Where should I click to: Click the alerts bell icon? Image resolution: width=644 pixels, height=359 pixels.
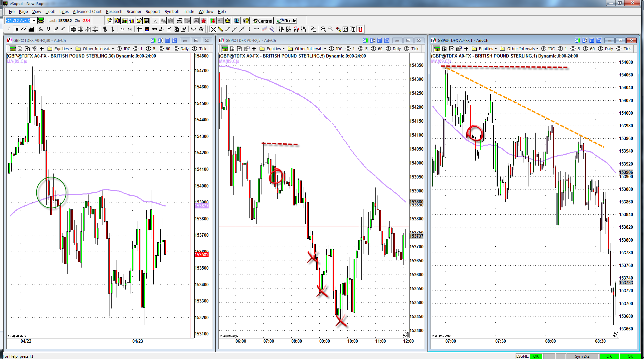pos(228,21)
